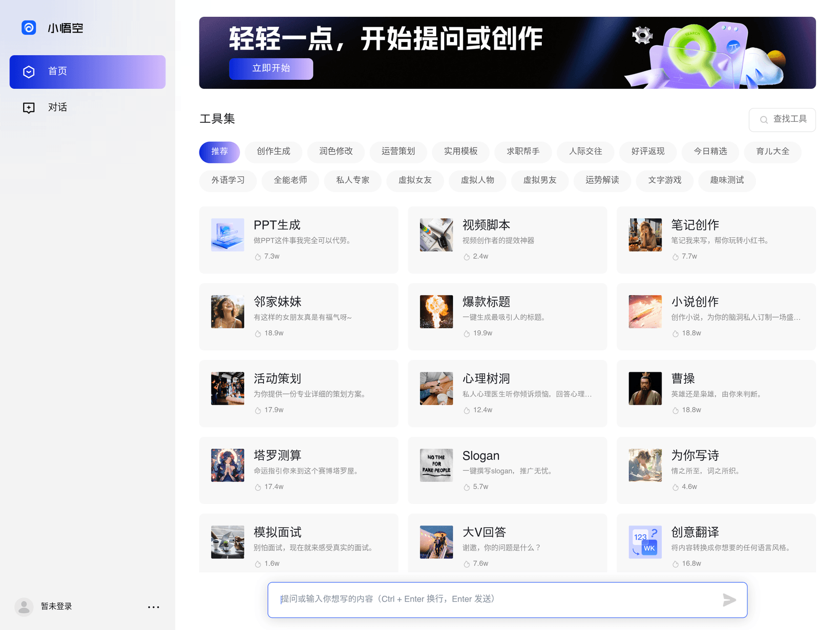The width and height of the screenshot is (840, 630).
Task: Focus the question input box at bottom
Action: (x=507, y=600)
